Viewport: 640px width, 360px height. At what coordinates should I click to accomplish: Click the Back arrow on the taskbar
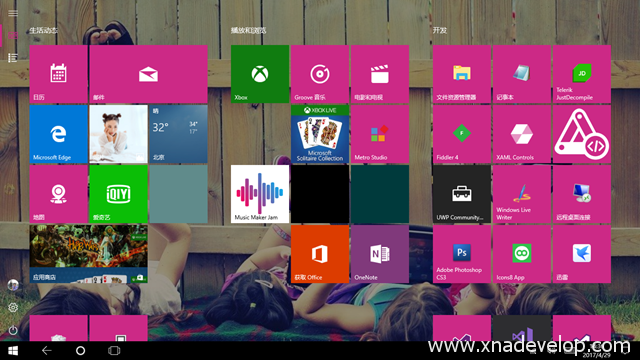[47, 351]
